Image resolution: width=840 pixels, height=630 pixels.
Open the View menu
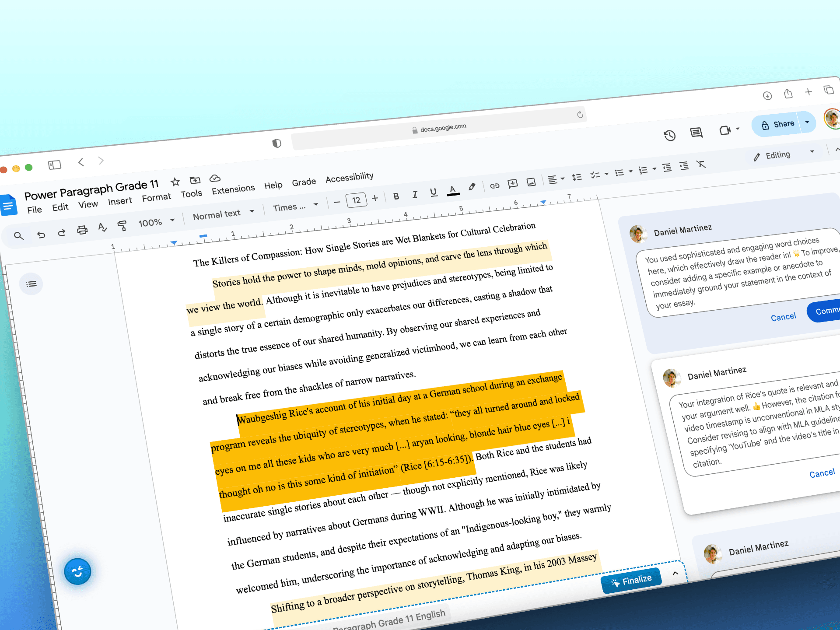[x=88, y=204]
